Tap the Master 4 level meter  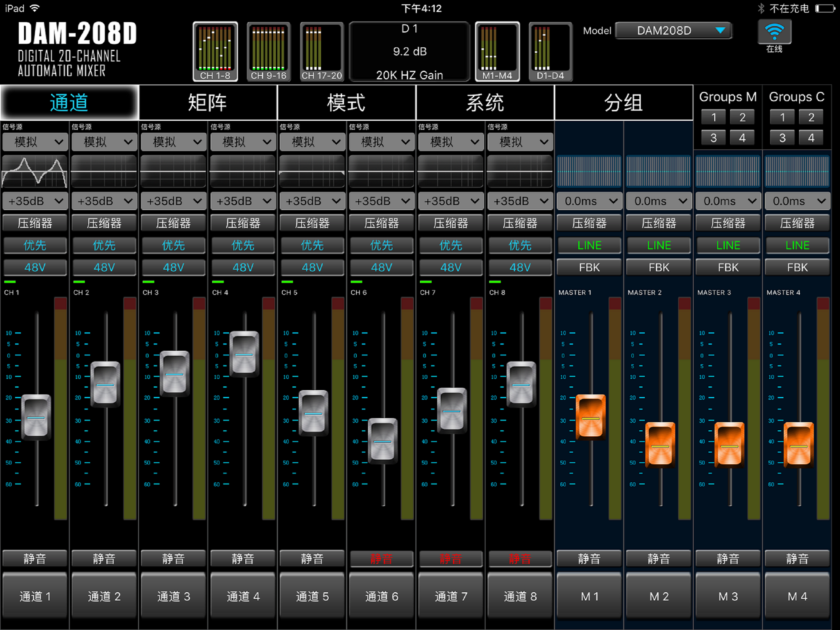pos(823,409)
